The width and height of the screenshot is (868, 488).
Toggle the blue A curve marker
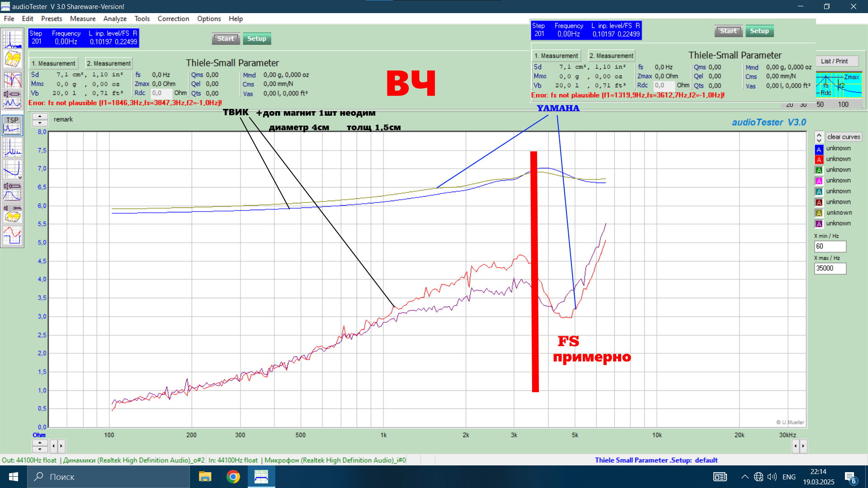pos(819,149)
